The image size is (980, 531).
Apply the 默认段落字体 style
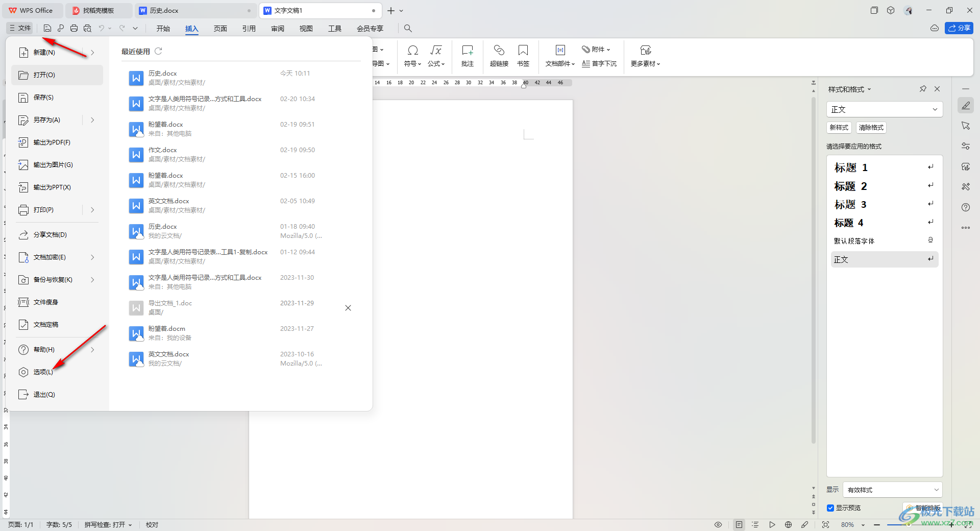[885, 241]
